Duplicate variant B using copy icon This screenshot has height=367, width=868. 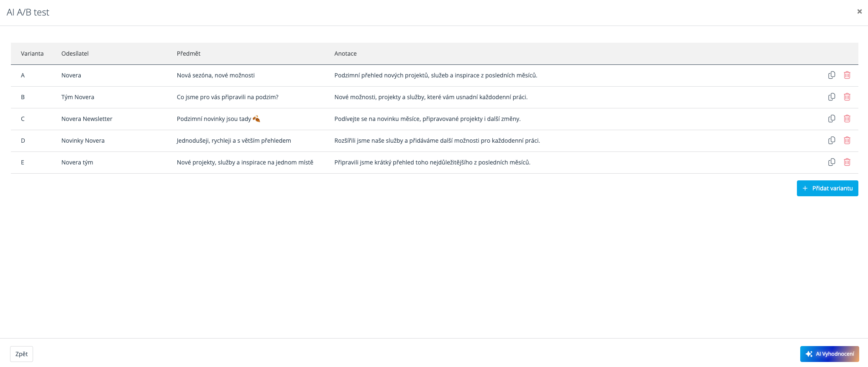tap(832, 97)
